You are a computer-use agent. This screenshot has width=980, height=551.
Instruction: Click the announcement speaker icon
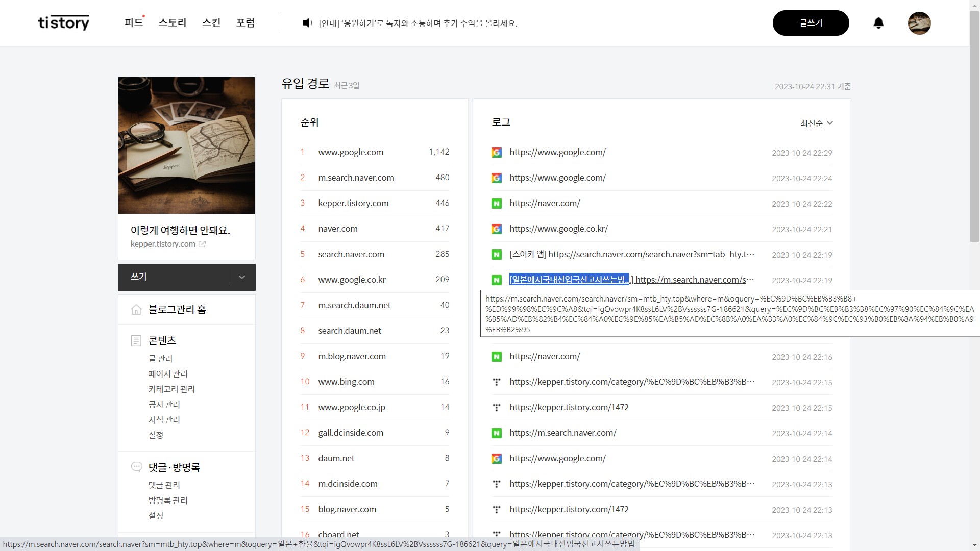tap(307, 23)
